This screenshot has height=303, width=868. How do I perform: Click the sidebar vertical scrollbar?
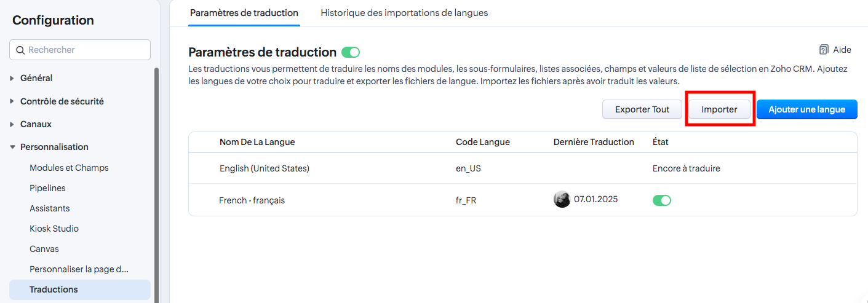tap(156, 184)
